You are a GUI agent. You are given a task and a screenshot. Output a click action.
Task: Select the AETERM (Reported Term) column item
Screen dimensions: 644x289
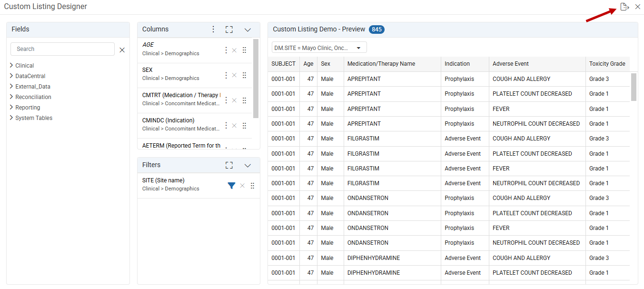(x=195, y=144)
